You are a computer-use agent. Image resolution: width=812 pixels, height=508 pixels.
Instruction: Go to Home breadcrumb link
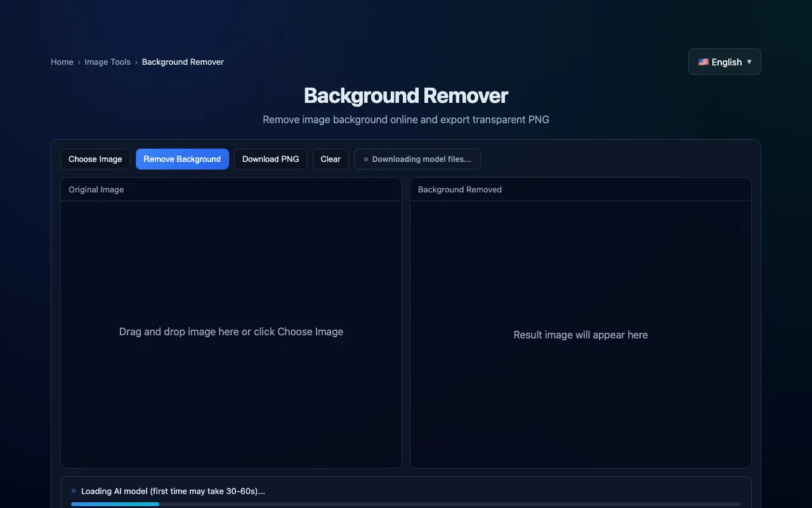(x=62, y=62)
